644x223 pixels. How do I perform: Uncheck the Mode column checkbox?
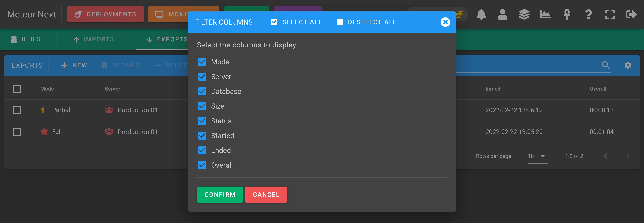pos(202,62)
